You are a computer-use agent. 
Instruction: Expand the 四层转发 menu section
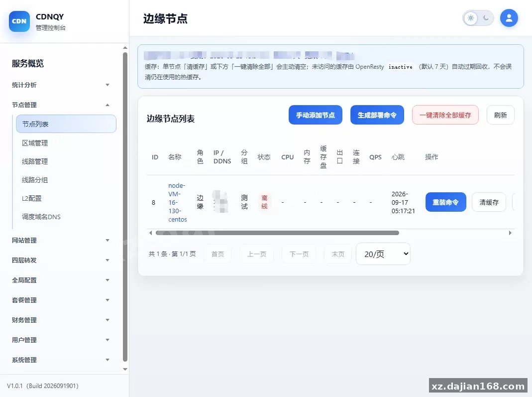coord(61,261)
